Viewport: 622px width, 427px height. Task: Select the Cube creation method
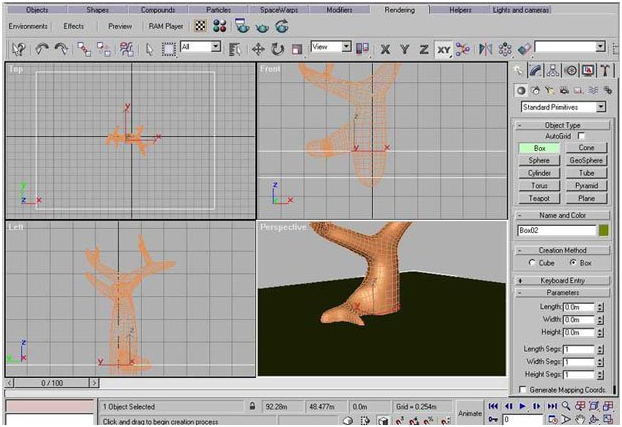[532, 263]
